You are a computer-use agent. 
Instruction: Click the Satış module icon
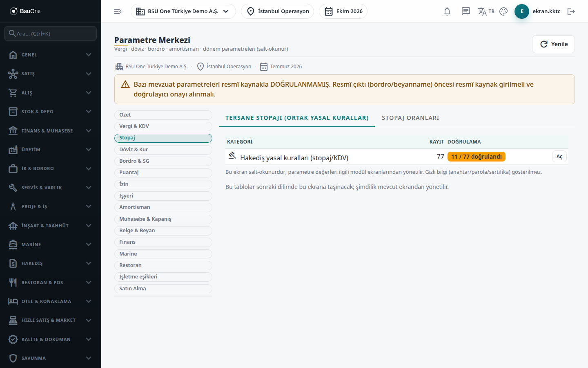pyautogui.click(x=13, y=74)
